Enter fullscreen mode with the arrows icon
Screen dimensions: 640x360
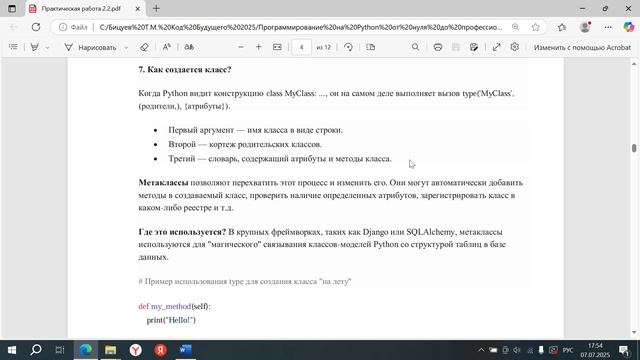click(496, 47)
